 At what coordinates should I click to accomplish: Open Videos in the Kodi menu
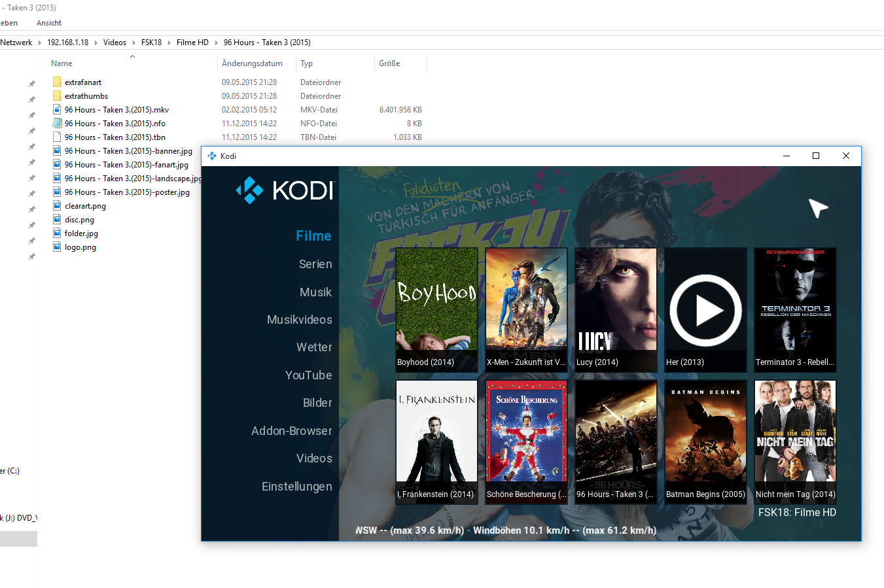[314, 458]
